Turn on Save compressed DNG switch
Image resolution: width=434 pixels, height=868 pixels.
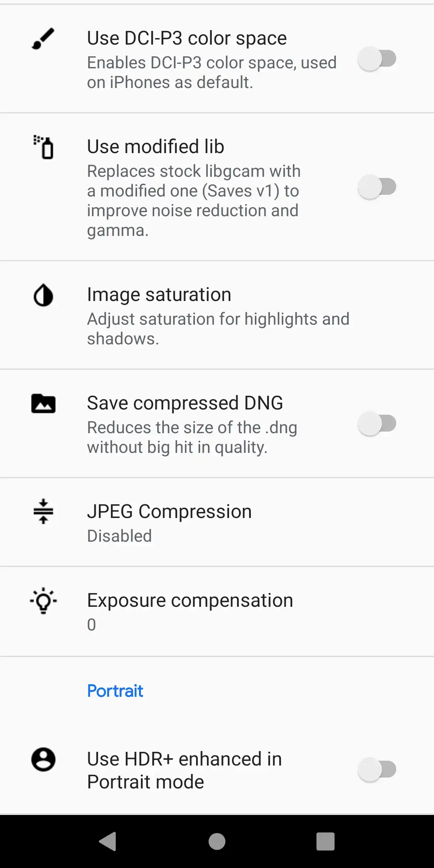coord(377,424)
